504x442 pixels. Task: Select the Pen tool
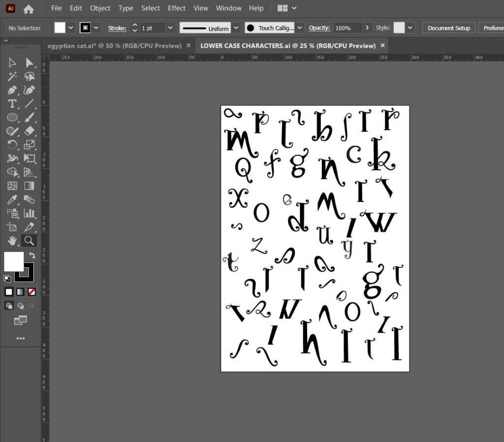pos(12,90)
